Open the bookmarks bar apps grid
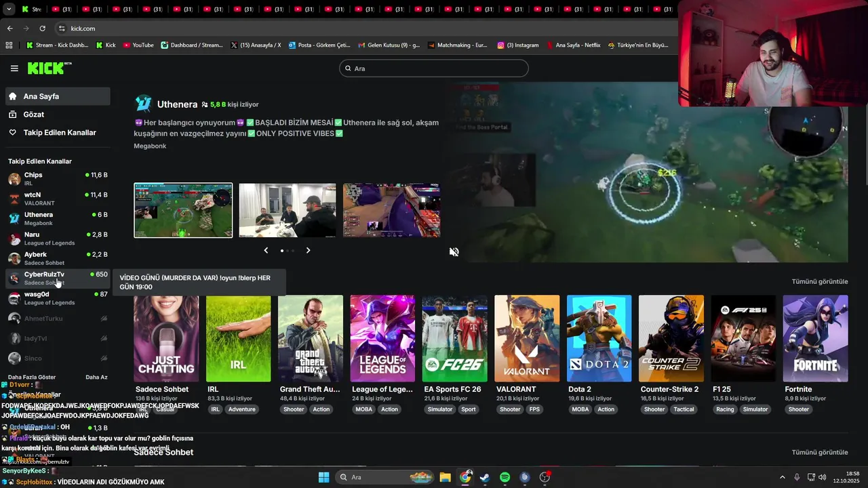The width and height of the screenshot is (868, 488). (9, 45)
